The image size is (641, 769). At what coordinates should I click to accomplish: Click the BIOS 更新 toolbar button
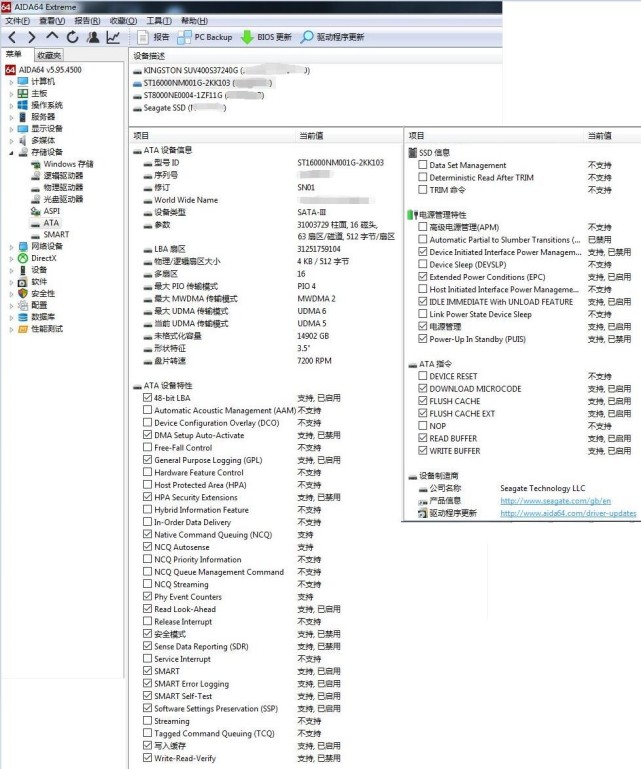click(x=266, y=37)
